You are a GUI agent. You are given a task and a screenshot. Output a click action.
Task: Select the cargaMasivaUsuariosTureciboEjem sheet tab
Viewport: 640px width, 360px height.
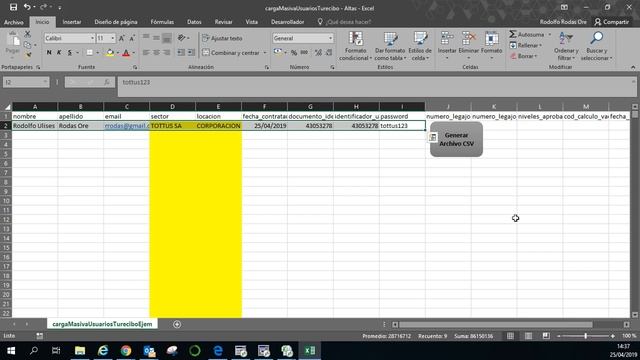click(x=102, y=324)
